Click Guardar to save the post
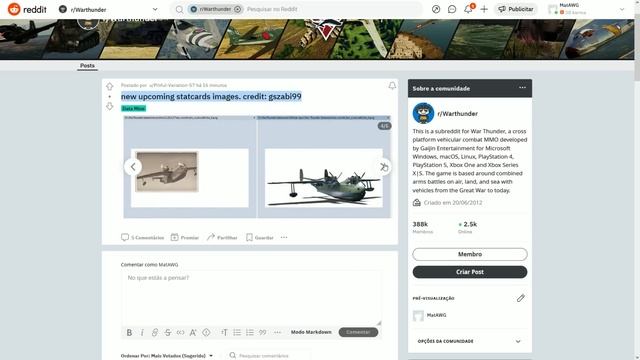 click(x=260, y=237)
